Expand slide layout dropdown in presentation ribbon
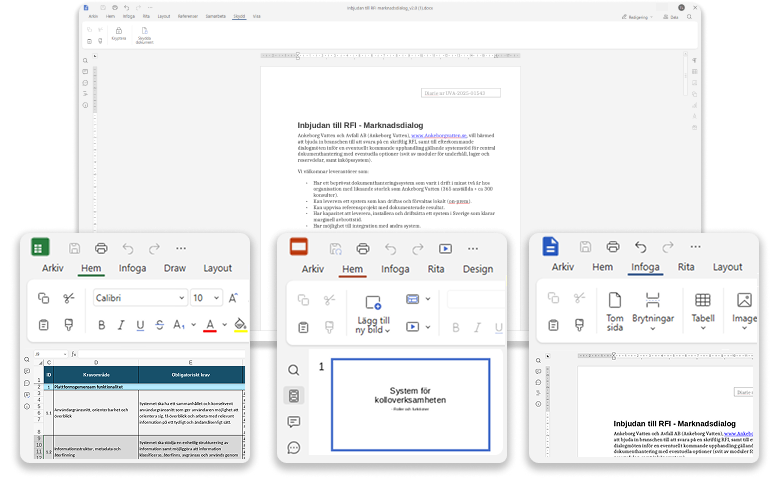Screen dimensions: 780x489 pos(428,299)
